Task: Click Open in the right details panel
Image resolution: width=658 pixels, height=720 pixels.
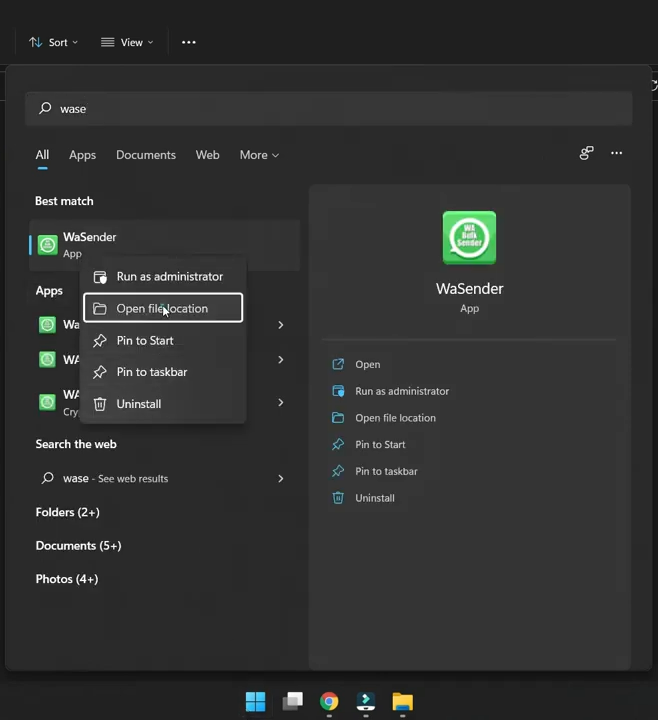Action: 367,365
